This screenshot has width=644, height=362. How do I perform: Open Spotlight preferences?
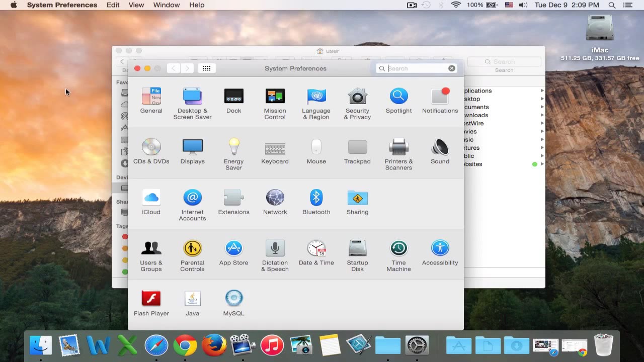click(x=398, y=101)
